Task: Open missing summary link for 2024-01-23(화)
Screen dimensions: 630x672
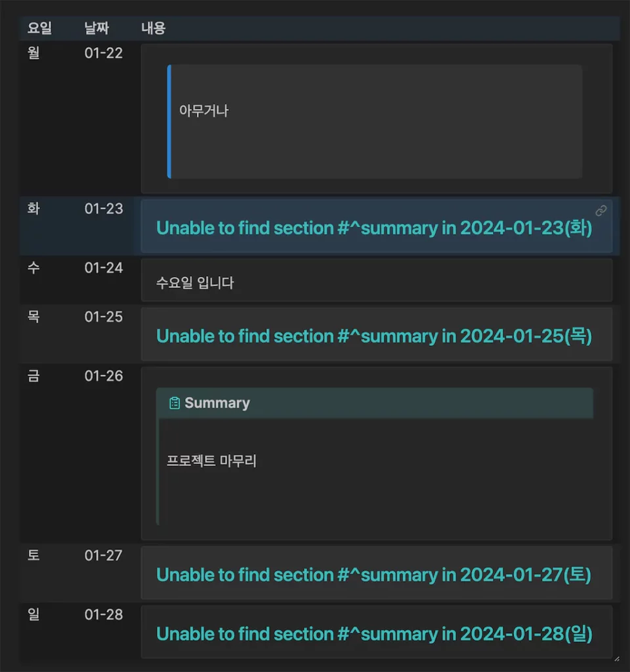Action: (374, 228)
